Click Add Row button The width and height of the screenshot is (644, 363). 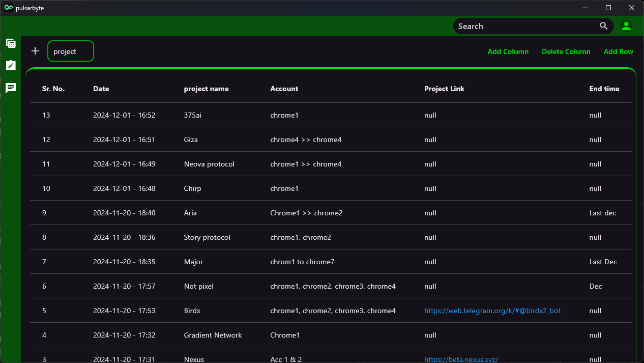click(619, 51)
